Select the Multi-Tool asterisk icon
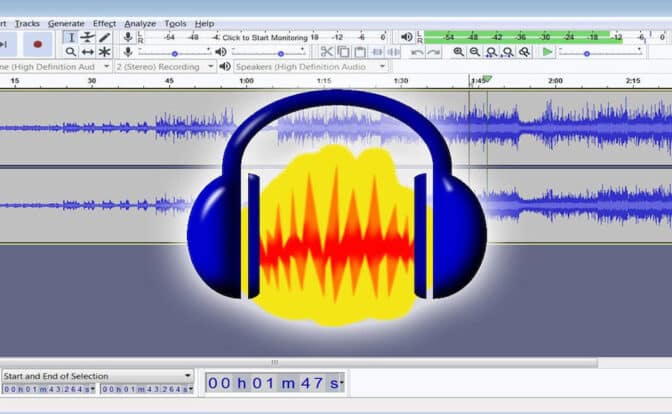Image resolution: width=672 pixels, height=414 pixels. pos(104,52)
